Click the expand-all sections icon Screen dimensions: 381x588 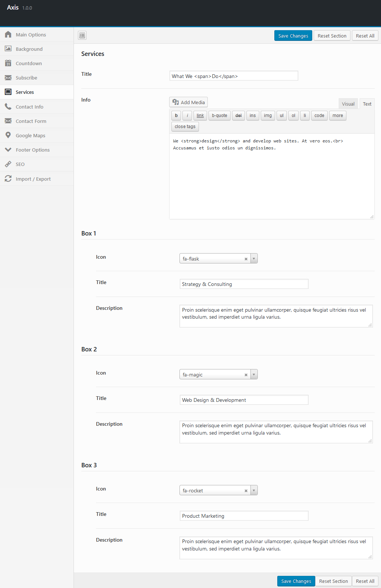pyautogui.click(x=82, y=35)
